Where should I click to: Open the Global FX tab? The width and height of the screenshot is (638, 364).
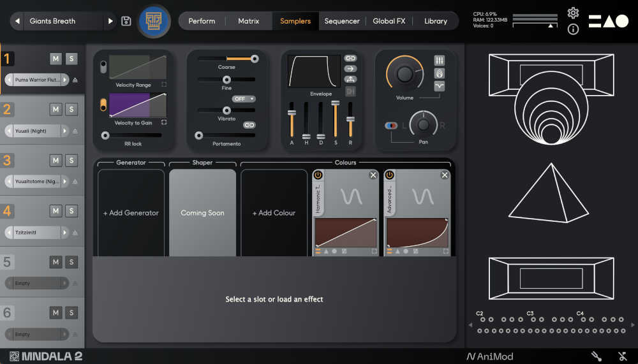(389, 21)
